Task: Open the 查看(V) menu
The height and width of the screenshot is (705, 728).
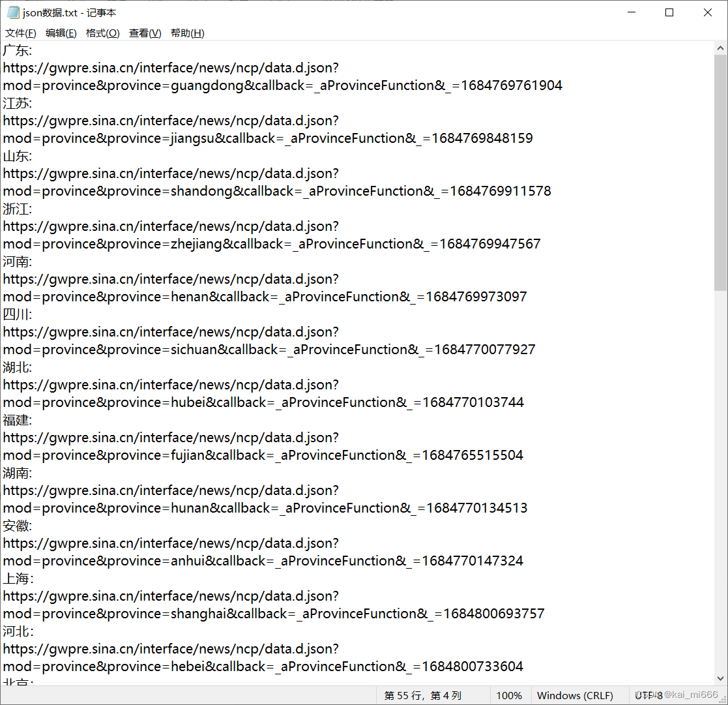Action: tap(145, 33)
